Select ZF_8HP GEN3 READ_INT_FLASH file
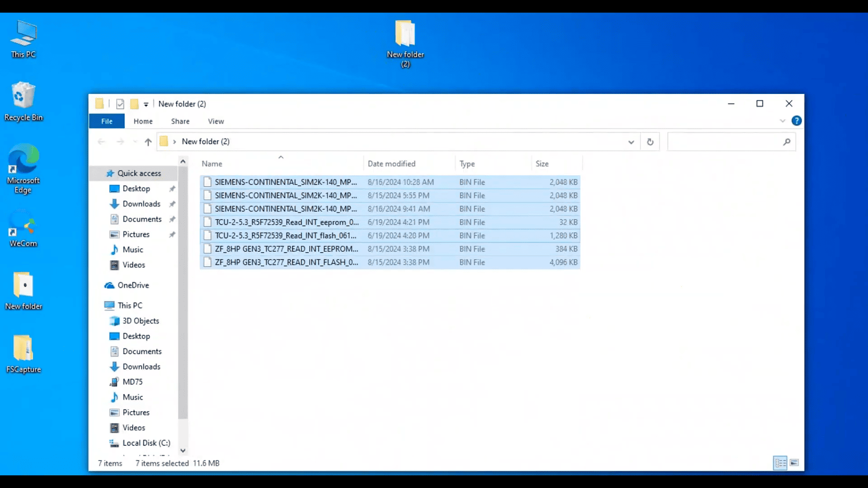868x488 pixels. 390,262
